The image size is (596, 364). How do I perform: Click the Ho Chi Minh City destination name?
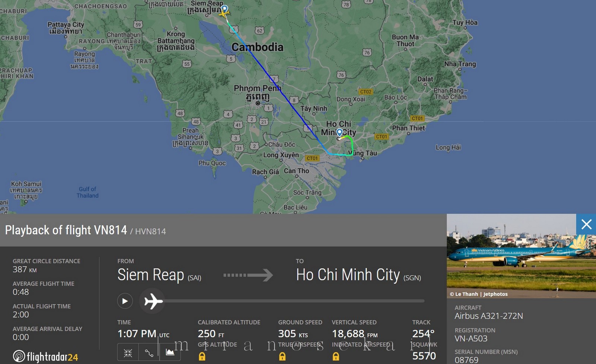pos(348,275)
